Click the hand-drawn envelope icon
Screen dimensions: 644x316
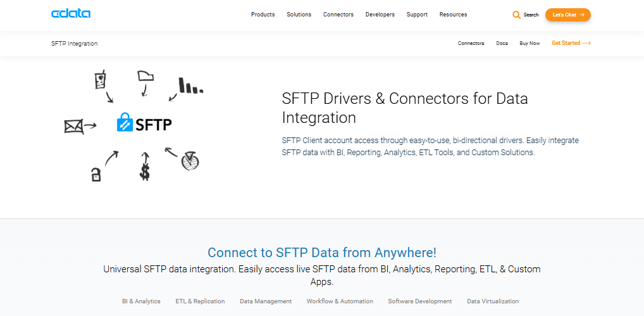click(73, 126)
